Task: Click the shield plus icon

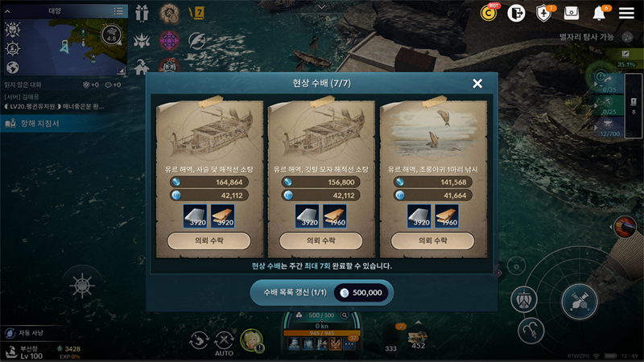Action: click(x=544, y=14)
